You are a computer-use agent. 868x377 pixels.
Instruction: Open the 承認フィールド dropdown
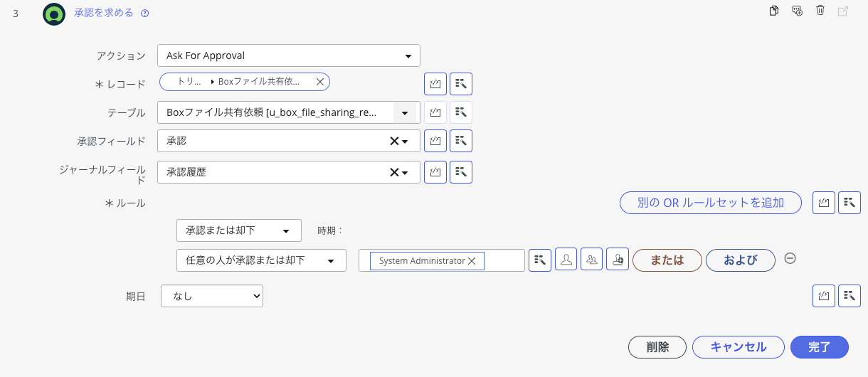pyautogui.click(x=405, y=142)
